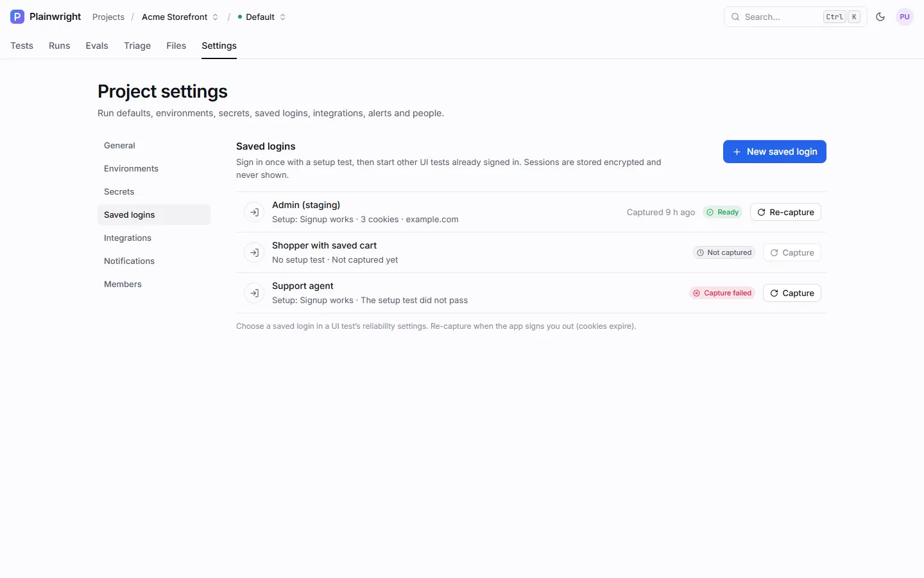Switch to the Runs tab
924x578 pixels.
click(x=59, y=46)
